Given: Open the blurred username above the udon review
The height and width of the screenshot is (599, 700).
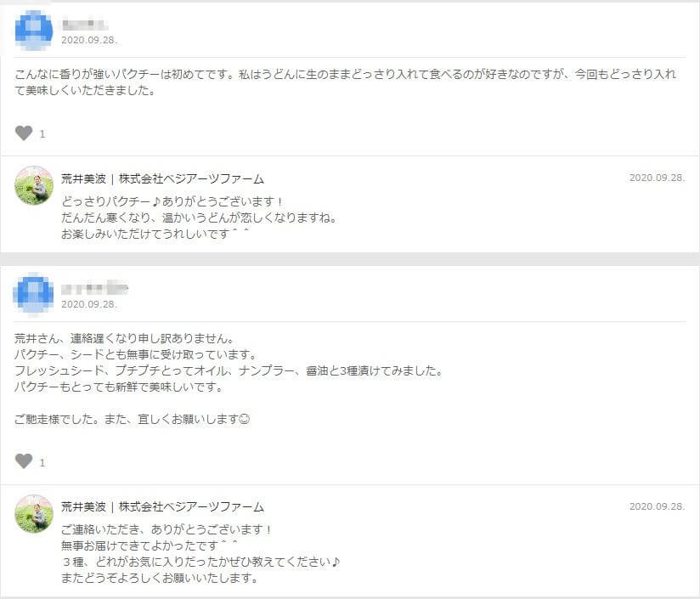Looking at the screenshot, I should point(84,24).
